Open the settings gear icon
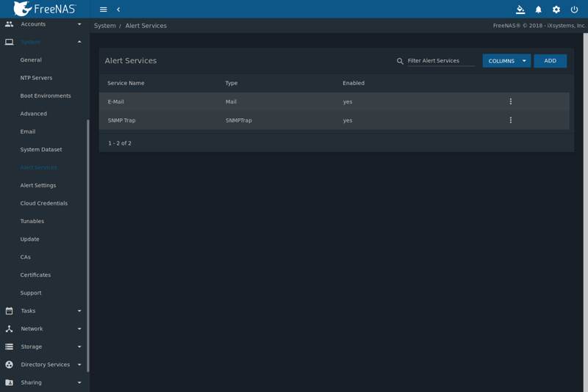The image size is (588, 392). [556, 10]
